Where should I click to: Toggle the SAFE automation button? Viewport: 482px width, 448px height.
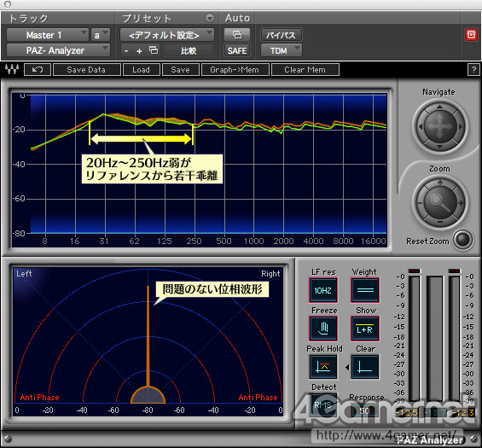click(x=237, y=50)
